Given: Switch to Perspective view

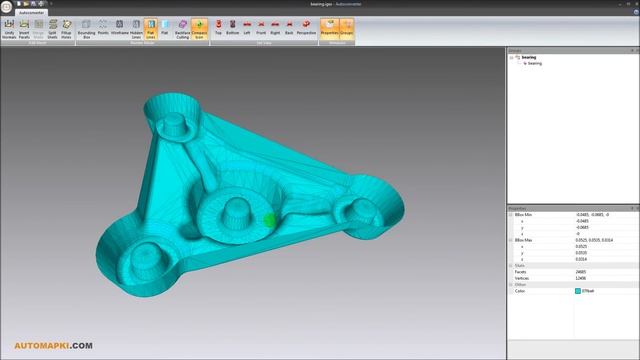Looking at the screenshot, I should [306, 27].
